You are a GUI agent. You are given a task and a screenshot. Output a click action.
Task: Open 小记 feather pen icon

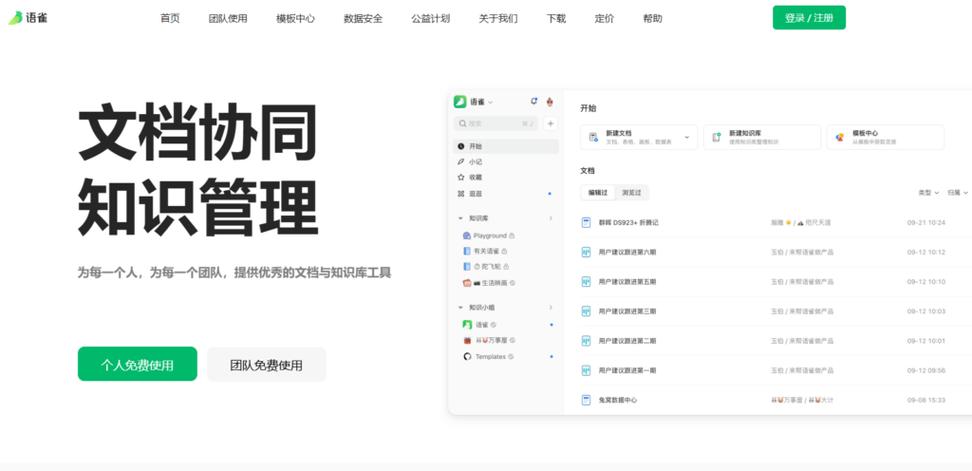pyautogui.click(x=461, y=162)
